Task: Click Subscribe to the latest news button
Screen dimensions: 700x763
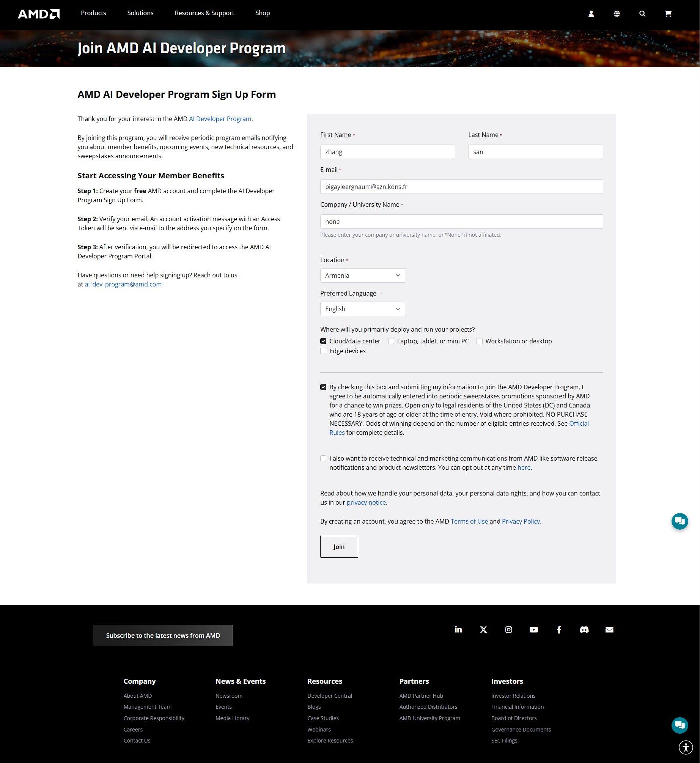Action: pyautogui.click(x=163, y=636)
